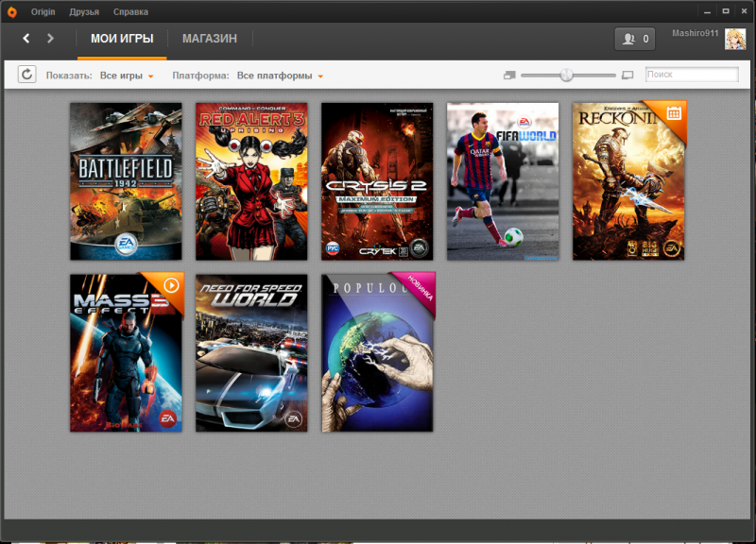Click into the Поиск search field

pyautogui.click(x=692, y=75)
